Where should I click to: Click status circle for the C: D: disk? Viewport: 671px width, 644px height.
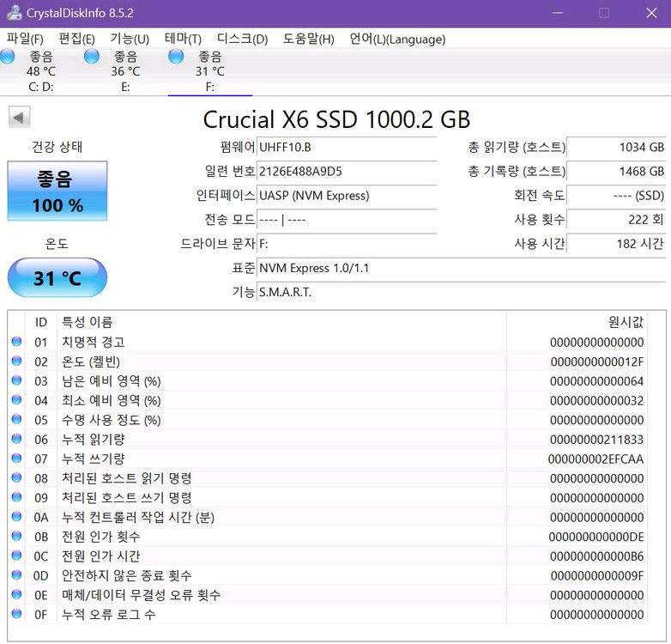tap(8, 57)
